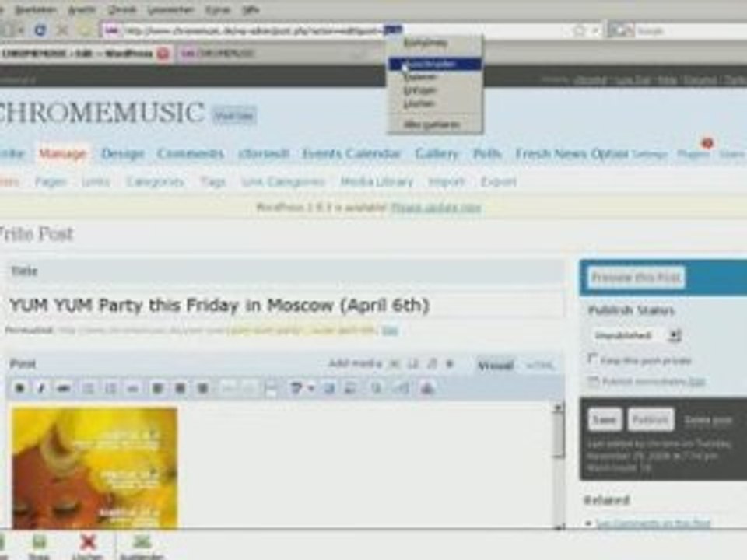This screenshot has height=560, width=747.
Task: Toggle Keep this post private checkbox
Action: click(593, 359)
